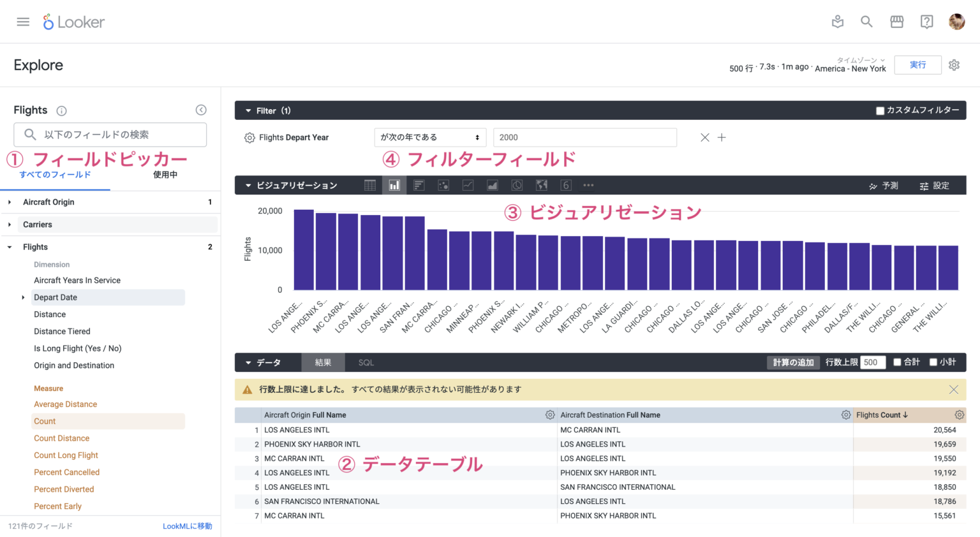980x537 pixels.
Task: Pick the pie chart visualization
Action: [x=517, y=185]
